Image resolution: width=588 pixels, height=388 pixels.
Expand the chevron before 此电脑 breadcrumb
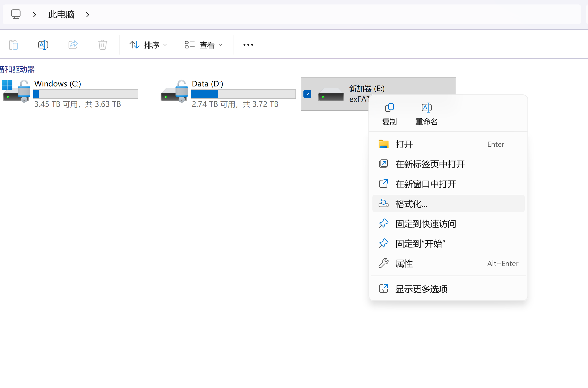tap(35, 15)
